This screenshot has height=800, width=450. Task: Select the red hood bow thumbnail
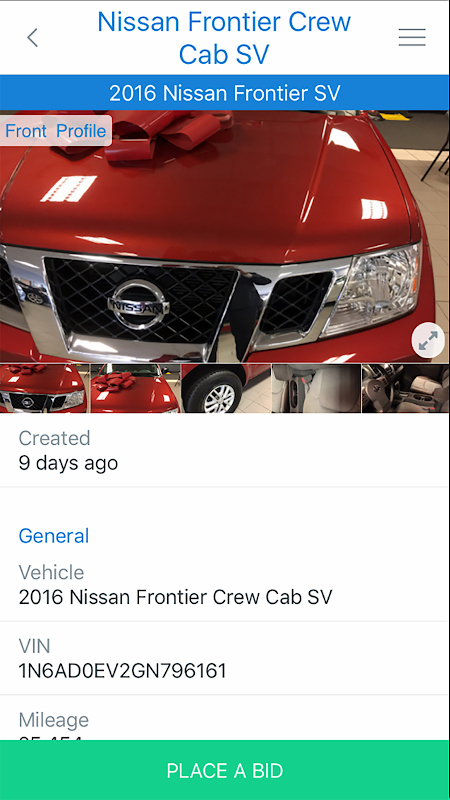click(x=135, y=388)
